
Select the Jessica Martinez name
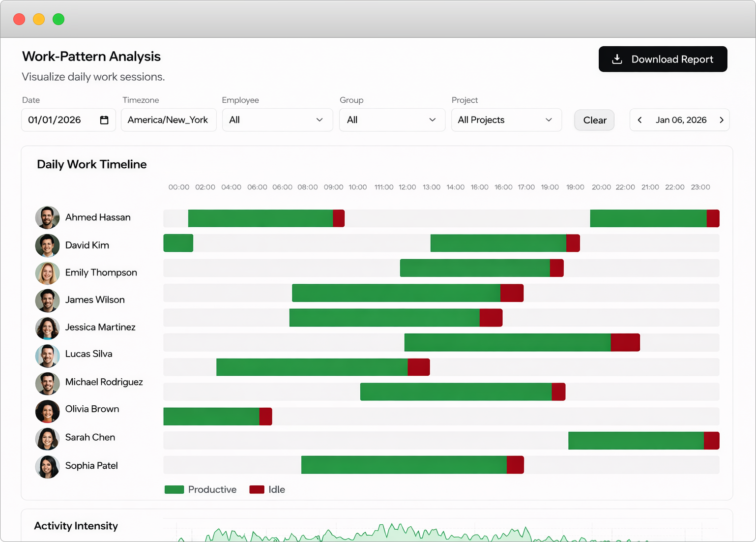point(100,328)
